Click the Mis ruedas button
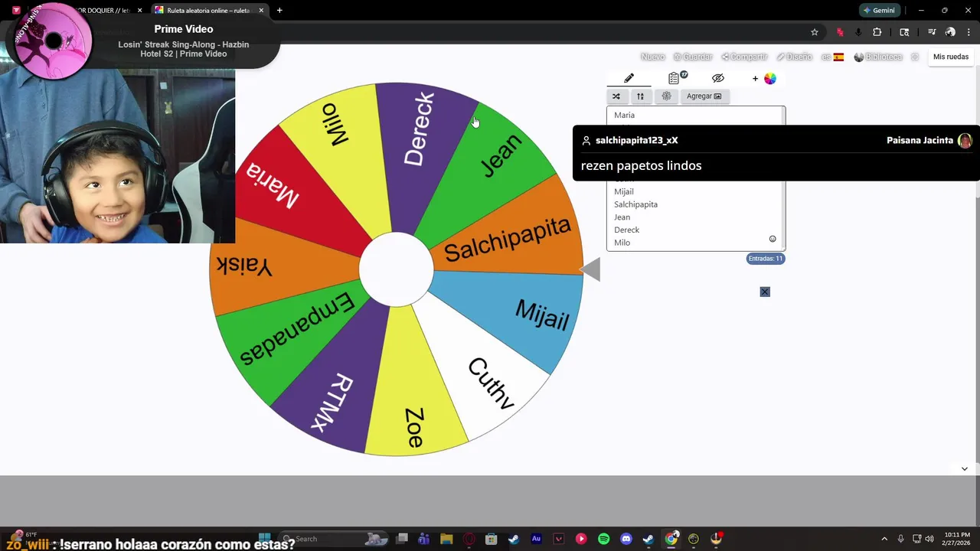This screenshot has width=980, height=551. pyautogui.click(x=951, y=57)
